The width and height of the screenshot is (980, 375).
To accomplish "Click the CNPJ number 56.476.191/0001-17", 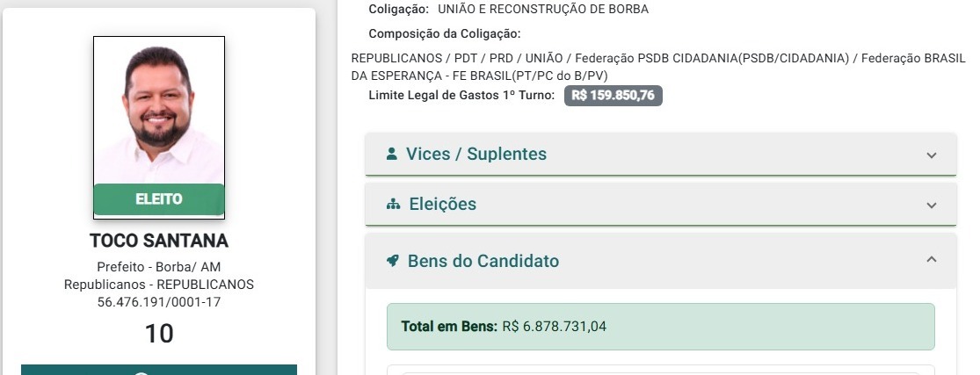I will coord(159,302).
